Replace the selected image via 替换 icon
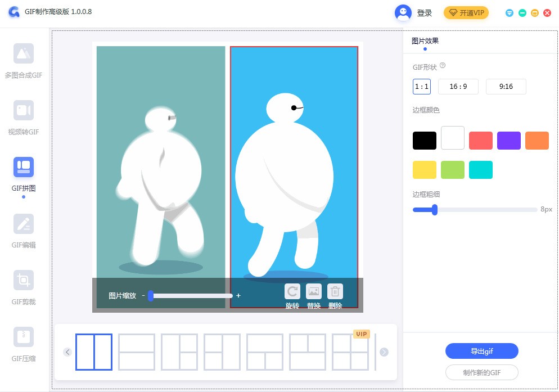 pos(314,291)
